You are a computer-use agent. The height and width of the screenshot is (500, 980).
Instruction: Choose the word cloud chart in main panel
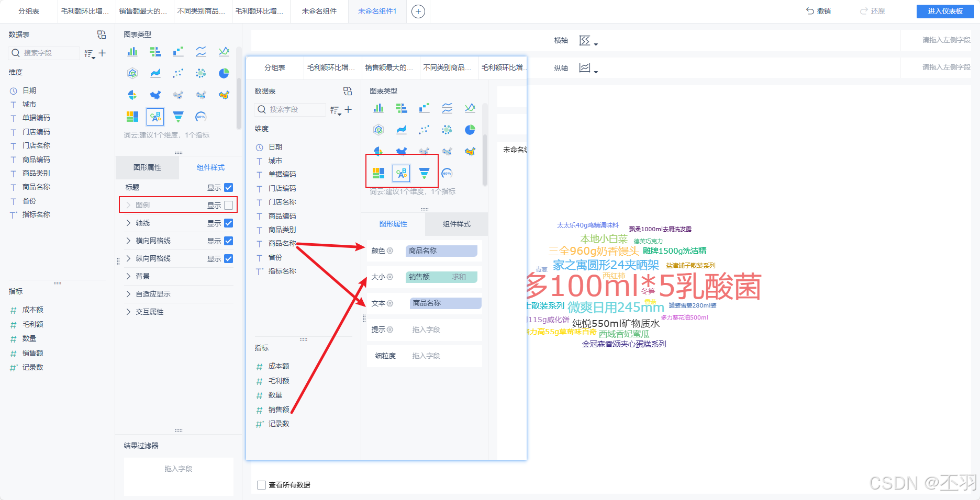[155, 117]
